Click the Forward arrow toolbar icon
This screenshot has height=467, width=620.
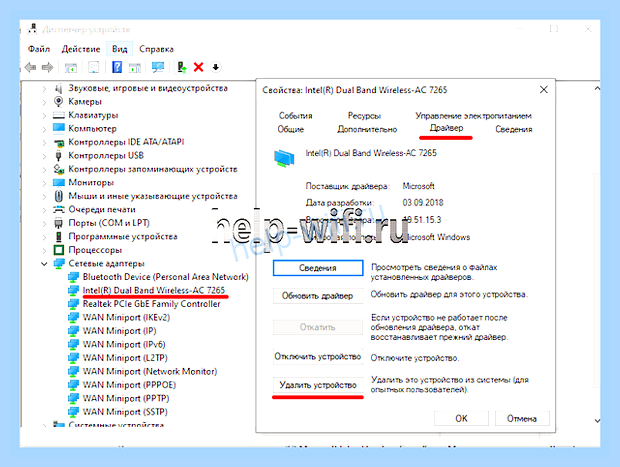coord(47,68)
